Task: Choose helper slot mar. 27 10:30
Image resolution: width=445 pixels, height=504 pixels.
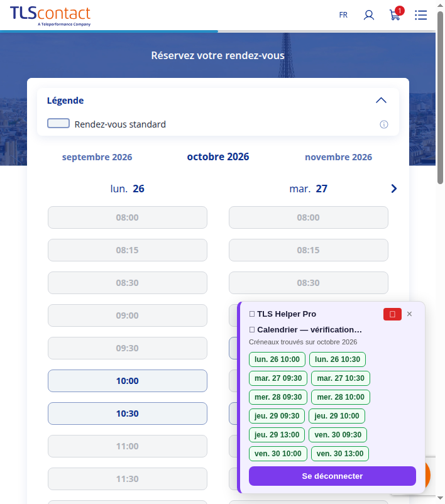Action: [341, 378]
